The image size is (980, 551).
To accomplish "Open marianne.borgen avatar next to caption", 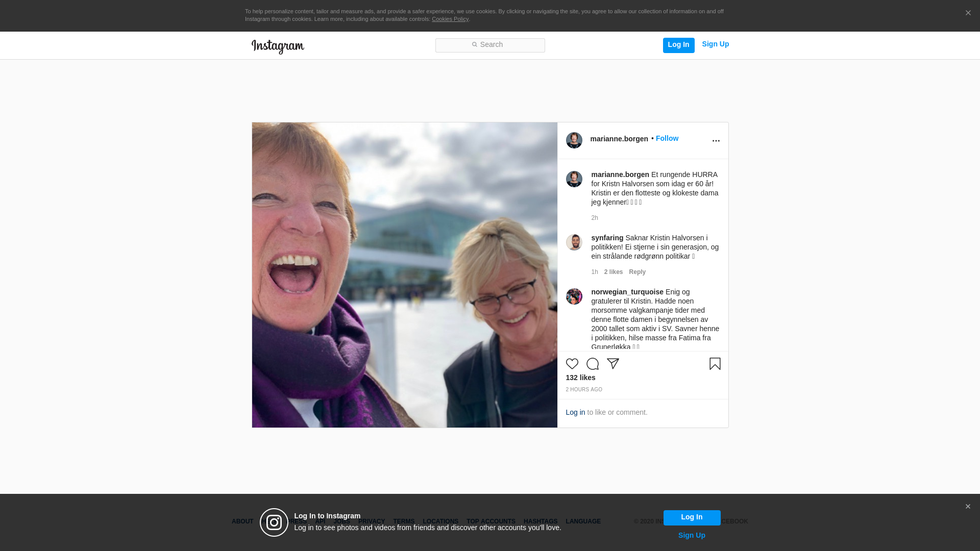I will click(574, 179).
